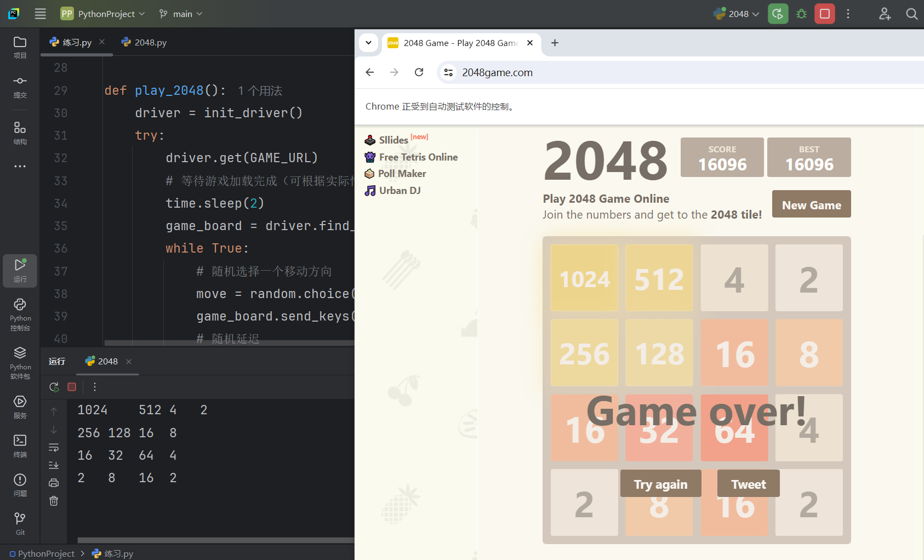Open the Services tool window (服务)
This screenshot has width=924, height=560.
[20, 407]
